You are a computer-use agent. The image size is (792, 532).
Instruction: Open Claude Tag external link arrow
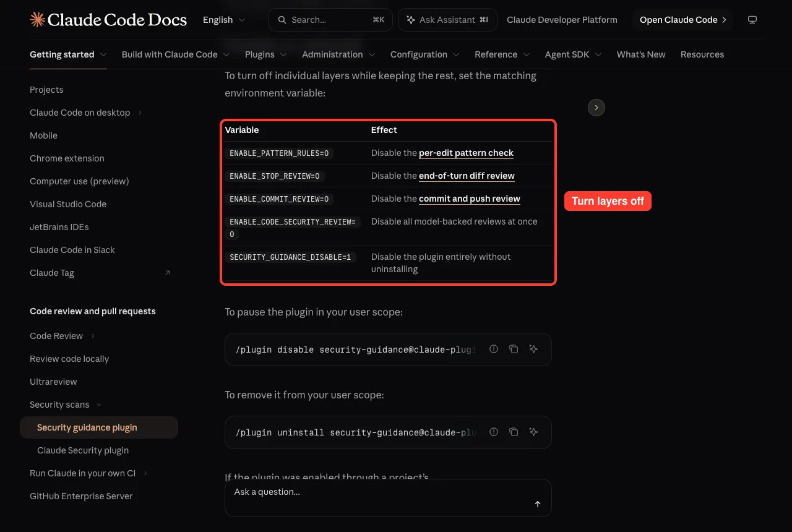[168, 273]
